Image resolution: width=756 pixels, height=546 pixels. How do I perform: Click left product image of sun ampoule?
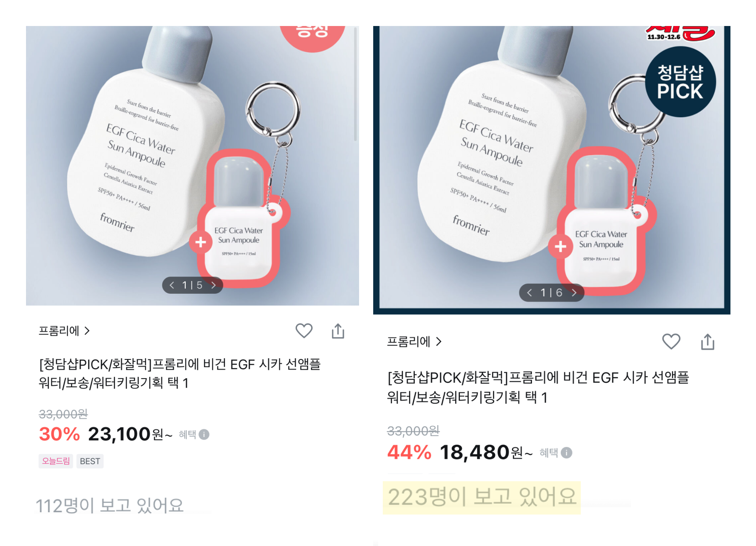click(x=192, y=166)
